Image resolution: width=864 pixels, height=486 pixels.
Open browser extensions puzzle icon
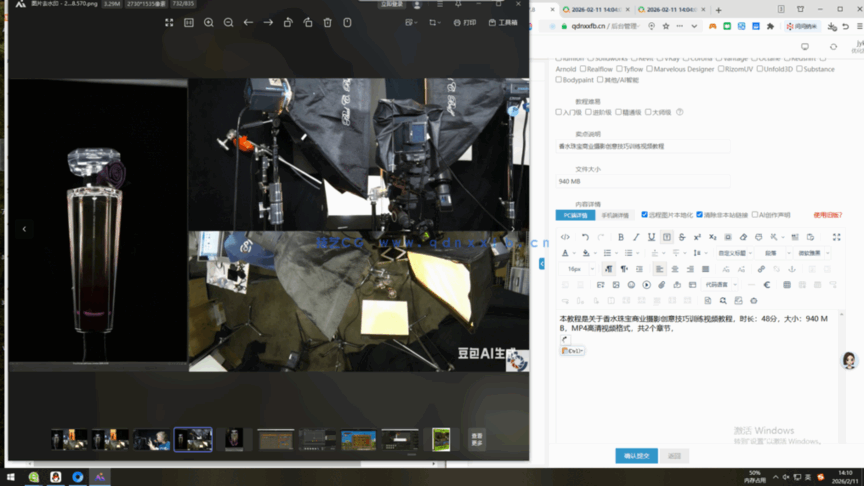pos(770,26)
